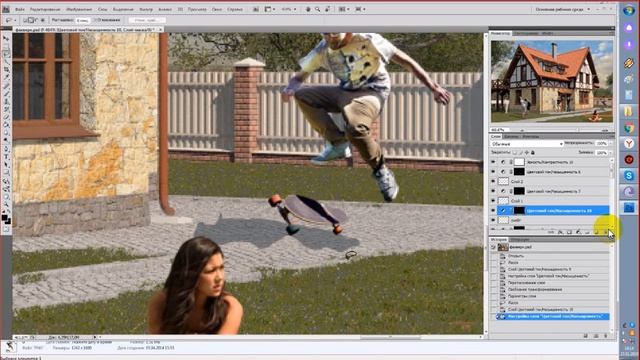The image size is (640, 360).
Task: Launch Bridge from the application bar
Action: point(256,9)
